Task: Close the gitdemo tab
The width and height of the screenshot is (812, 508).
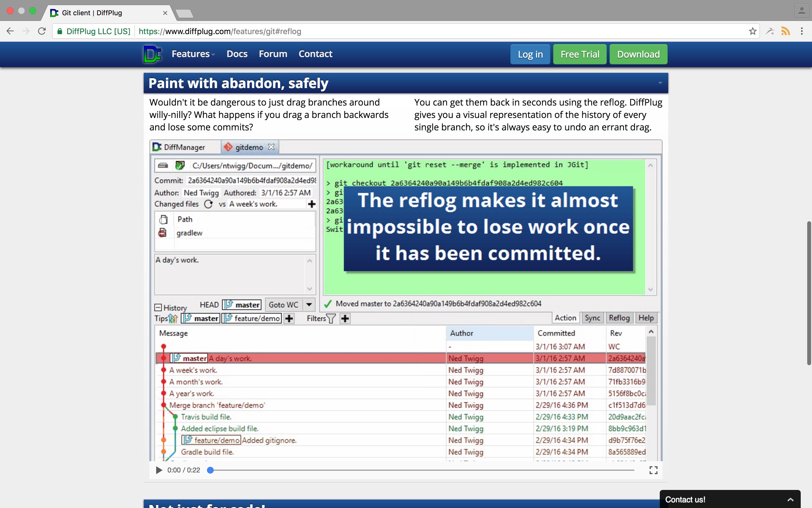Action: click(271, 147)
